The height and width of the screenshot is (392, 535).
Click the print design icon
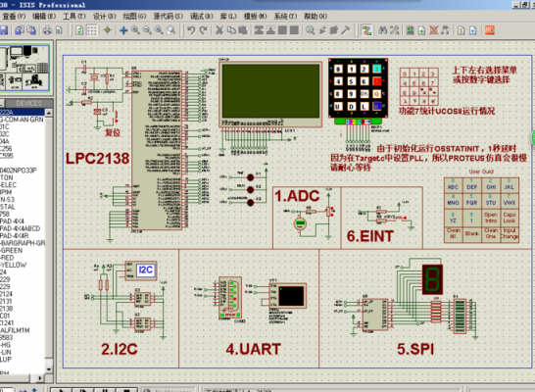click(x=47, y=30)
